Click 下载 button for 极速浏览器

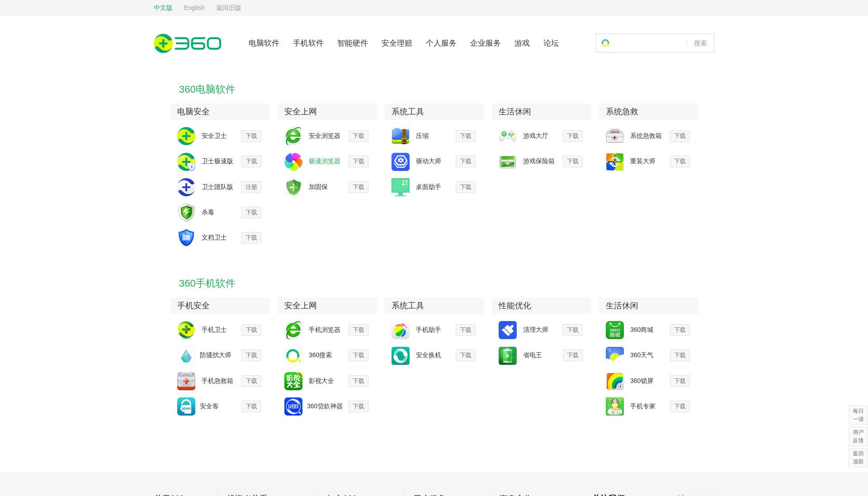point(359,161)
